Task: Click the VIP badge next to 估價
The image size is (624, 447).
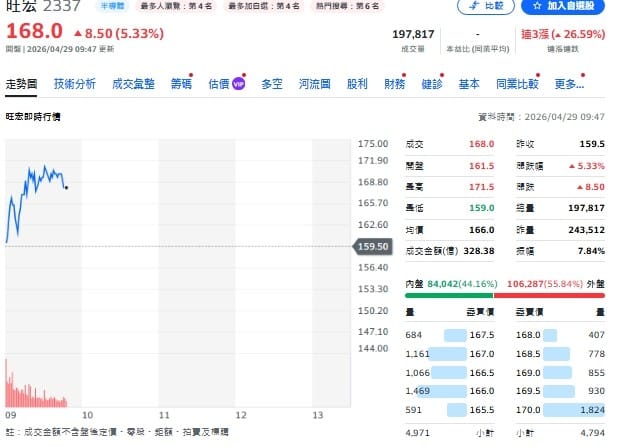Action: pyautogui.click(x=238, y=85)
